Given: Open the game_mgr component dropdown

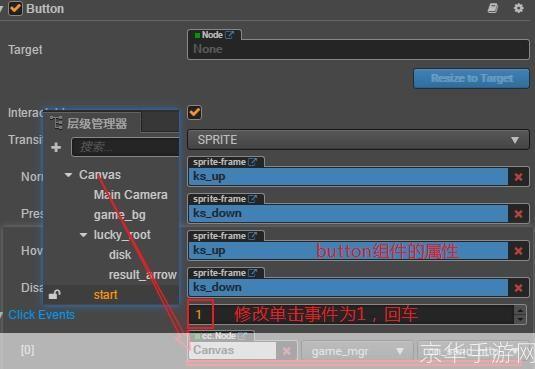Looking at the screenshot, I should tap(357, 351).
